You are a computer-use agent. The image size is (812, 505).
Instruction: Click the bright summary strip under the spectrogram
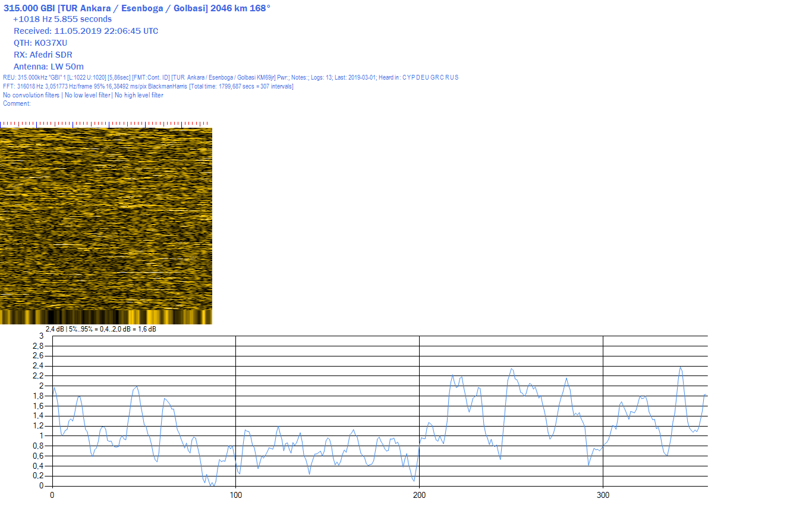pyautogui.click(x=106, y=317)
